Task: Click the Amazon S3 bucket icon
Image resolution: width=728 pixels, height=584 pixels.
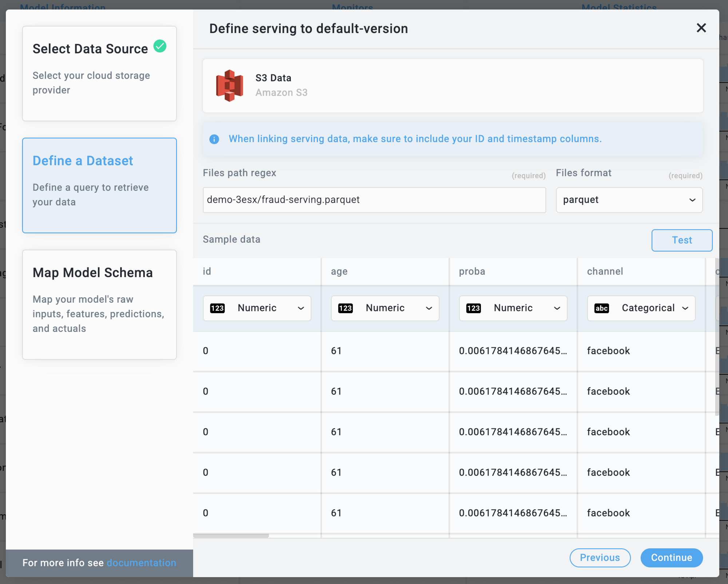Action: [229, 86]
